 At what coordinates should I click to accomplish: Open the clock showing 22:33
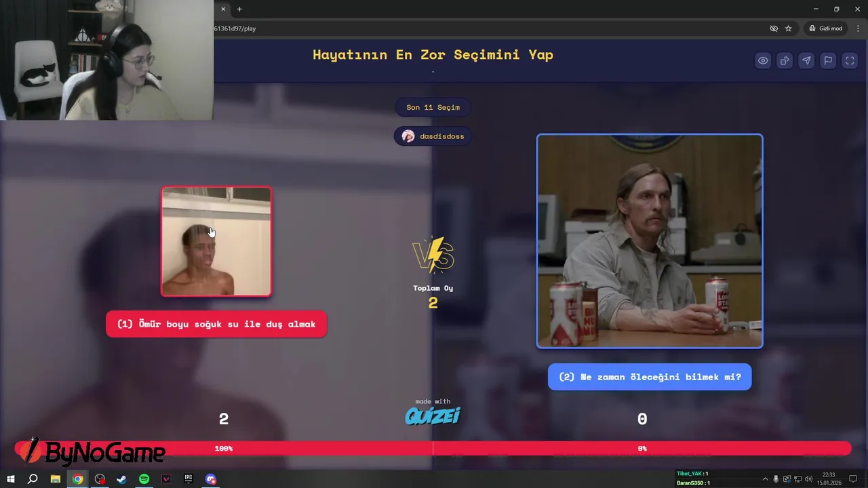click(829, 479)
